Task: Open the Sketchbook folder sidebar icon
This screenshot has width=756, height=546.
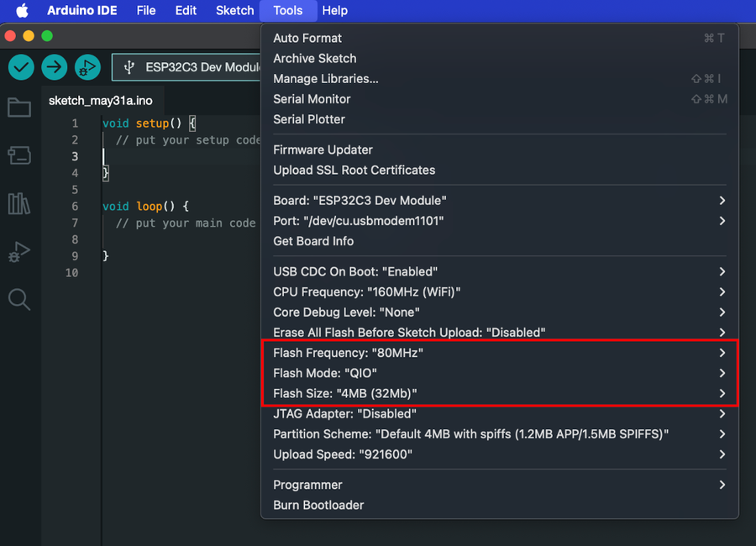Action: tap(19, 108)
